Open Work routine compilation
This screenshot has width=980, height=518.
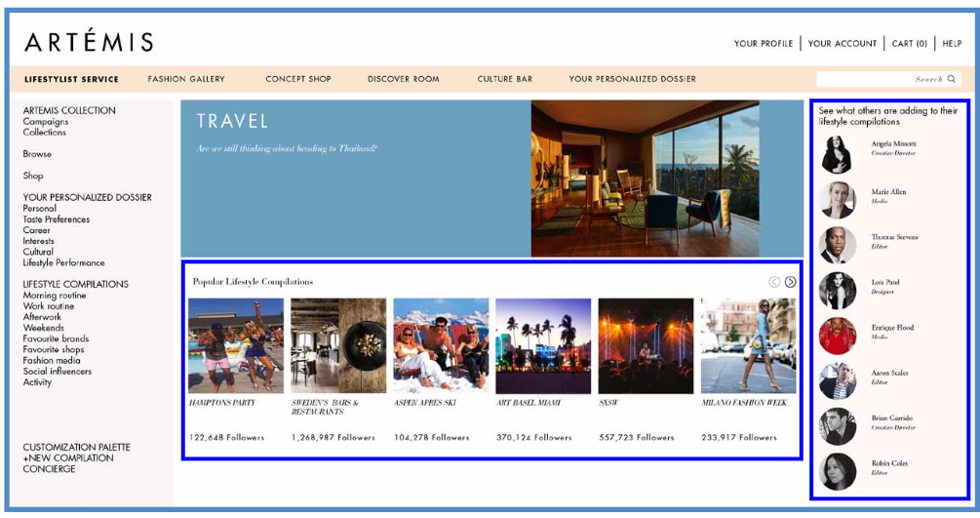point(48,306)
